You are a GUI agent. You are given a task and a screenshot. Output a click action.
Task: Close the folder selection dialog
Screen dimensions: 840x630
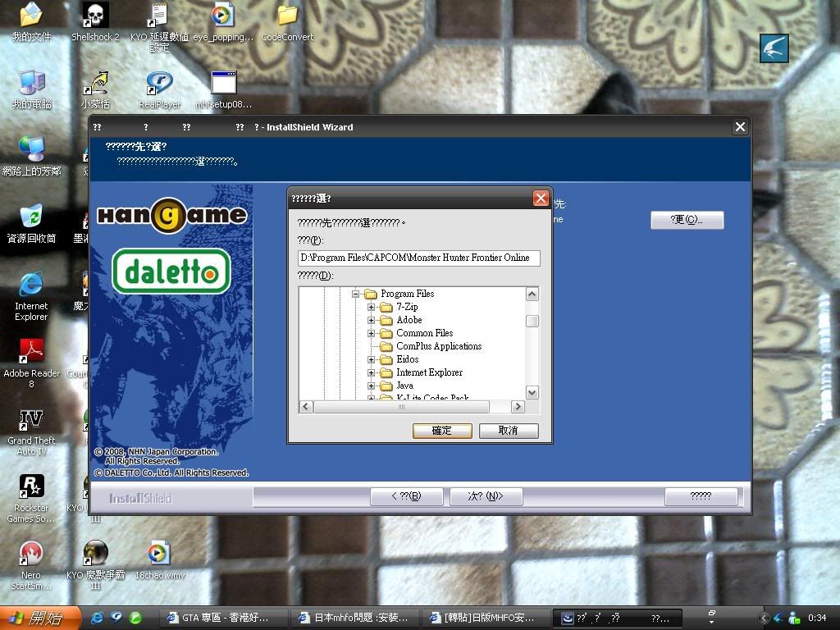click(x=541, y=199)
